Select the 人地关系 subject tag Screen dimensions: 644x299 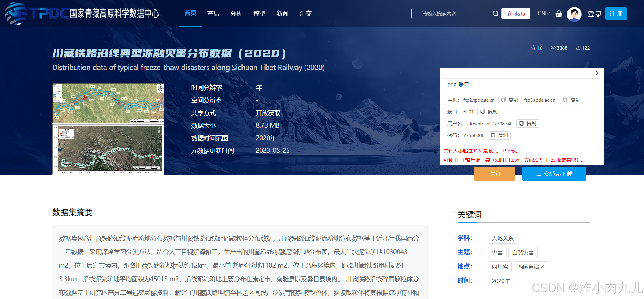click(x=503, y=238)
